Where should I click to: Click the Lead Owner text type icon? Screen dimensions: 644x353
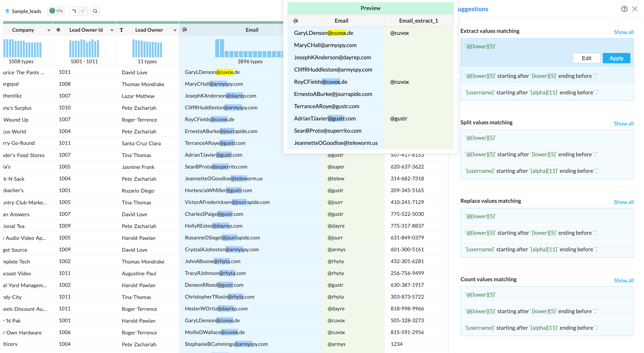(x=121, y=30)
